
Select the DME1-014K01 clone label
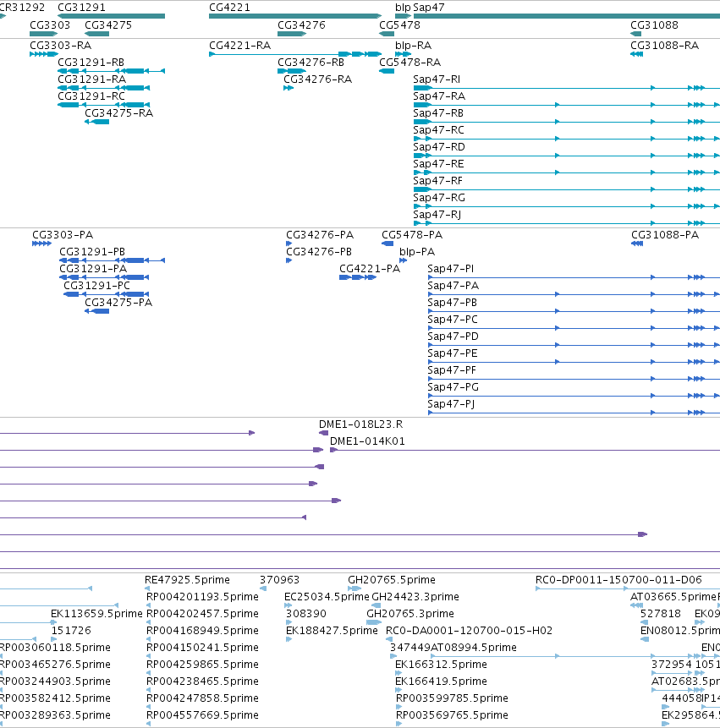tap(367, 441)
